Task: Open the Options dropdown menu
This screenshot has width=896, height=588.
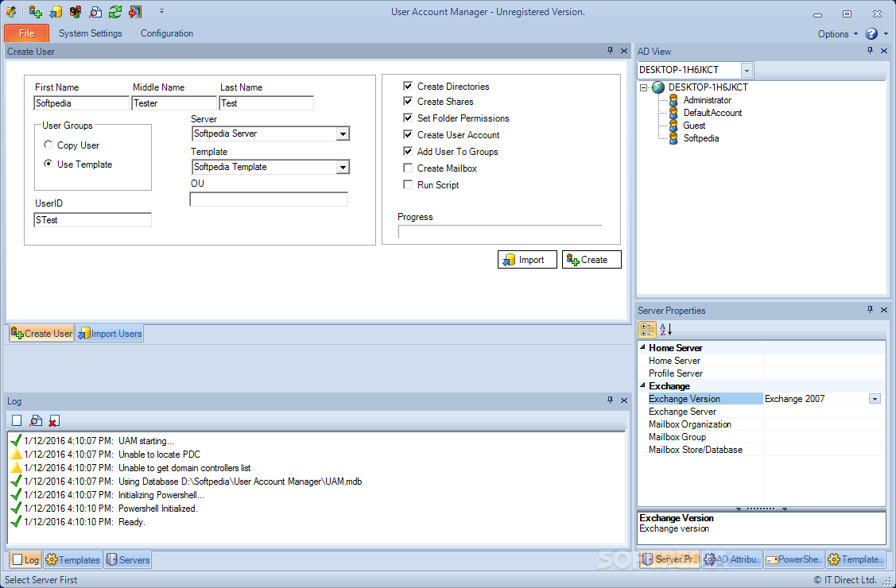Action: [838, 33]
